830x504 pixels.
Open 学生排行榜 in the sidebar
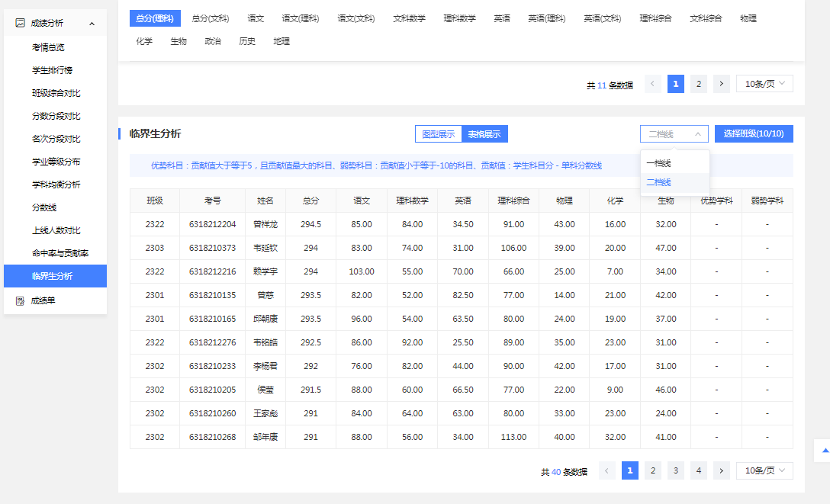click(52, 70)
